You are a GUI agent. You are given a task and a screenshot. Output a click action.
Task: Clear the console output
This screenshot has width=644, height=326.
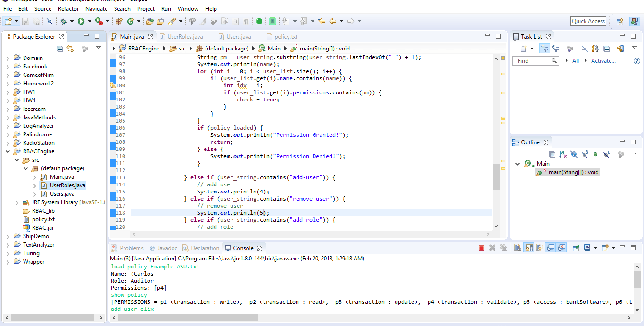tap(518, 248)
